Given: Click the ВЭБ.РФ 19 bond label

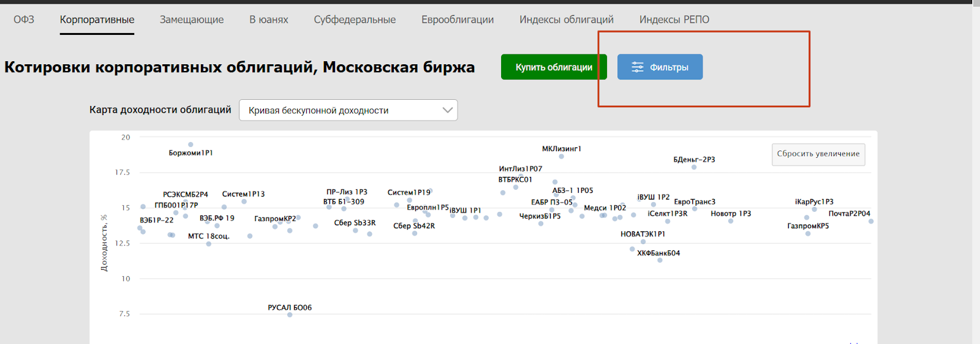Looking at the screenshot, I should (217, 218).
